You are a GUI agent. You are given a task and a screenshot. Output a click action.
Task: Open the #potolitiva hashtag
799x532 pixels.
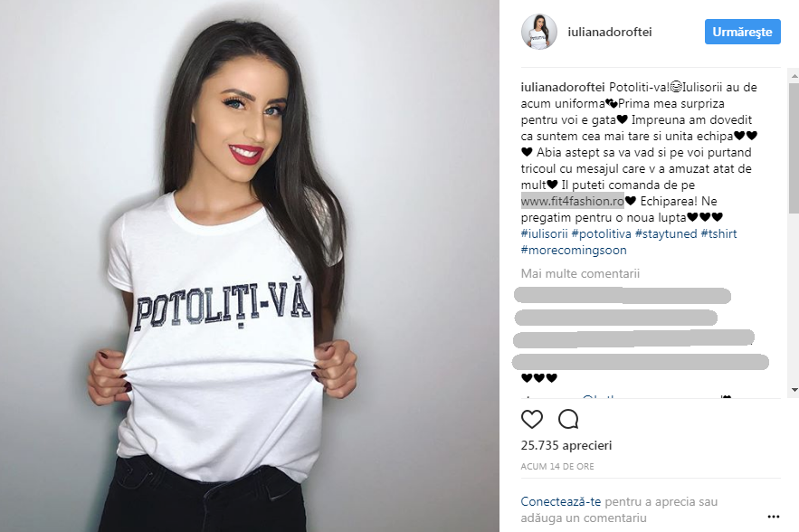[602, 234]
